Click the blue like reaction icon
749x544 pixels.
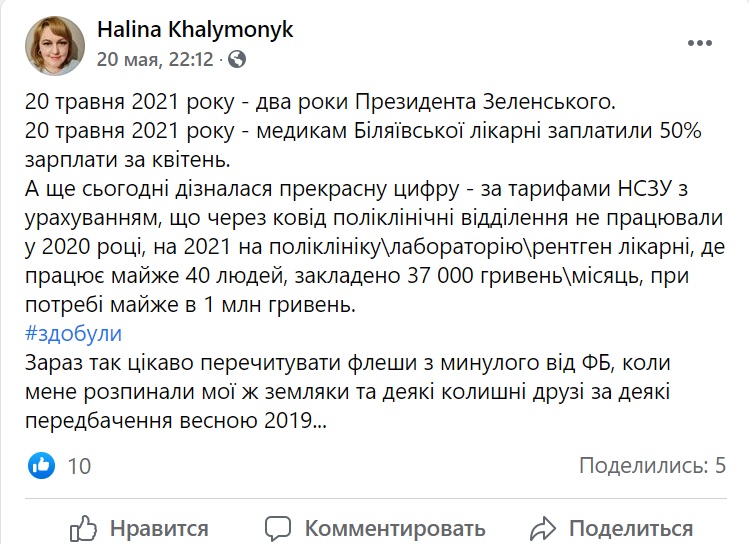click(42, 465)
